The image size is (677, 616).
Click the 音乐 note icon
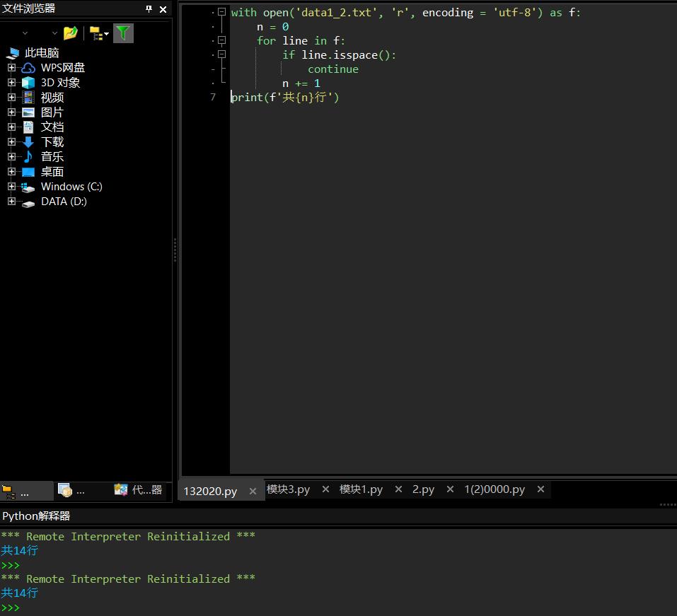click(x=28, y=157)
